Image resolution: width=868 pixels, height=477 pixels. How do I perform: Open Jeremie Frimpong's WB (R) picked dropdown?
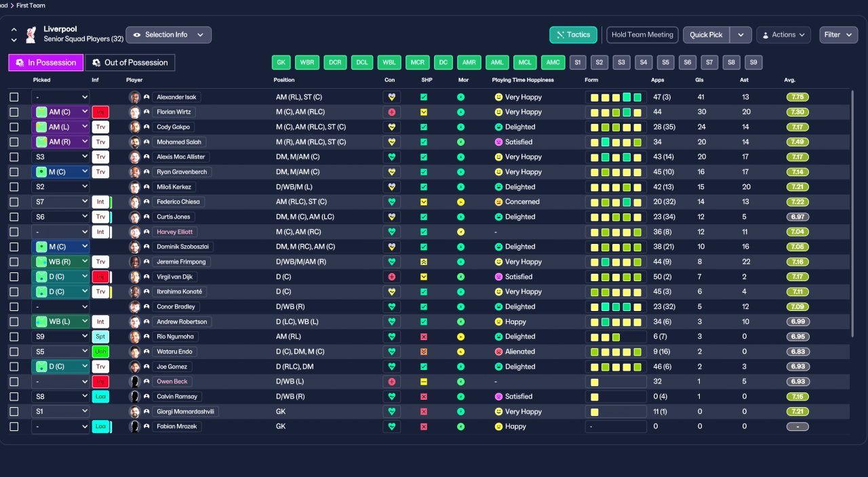[x=60, y=262]
